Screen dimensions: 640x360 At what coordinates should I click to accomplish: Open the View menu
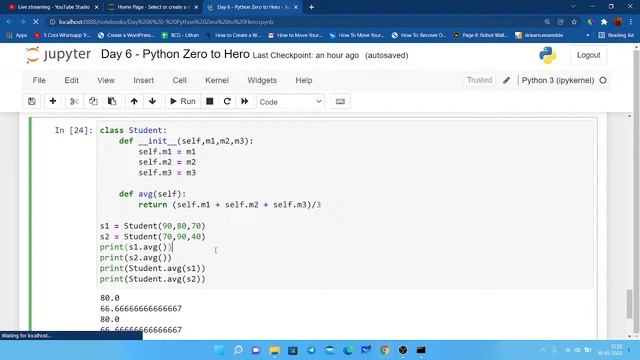[106, 80]
